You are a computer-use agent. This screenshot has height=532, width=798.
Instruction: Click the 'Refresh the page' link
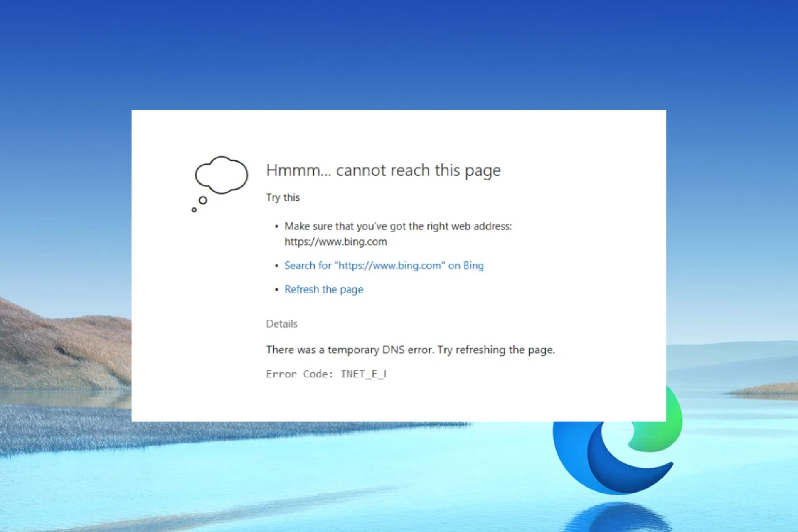coord(324,289)
